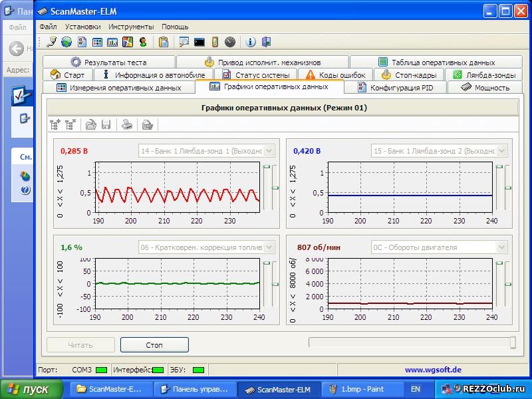Click the printer icon in the graph toolbar
Image resolution: width=532 pixels, height=399 pixels.
coord(127,125)
